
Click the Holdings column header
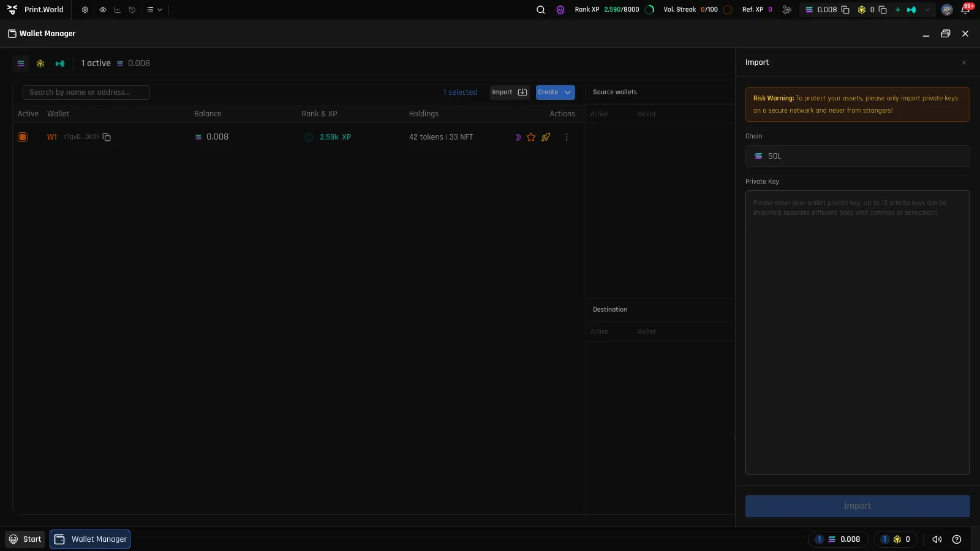424,114
